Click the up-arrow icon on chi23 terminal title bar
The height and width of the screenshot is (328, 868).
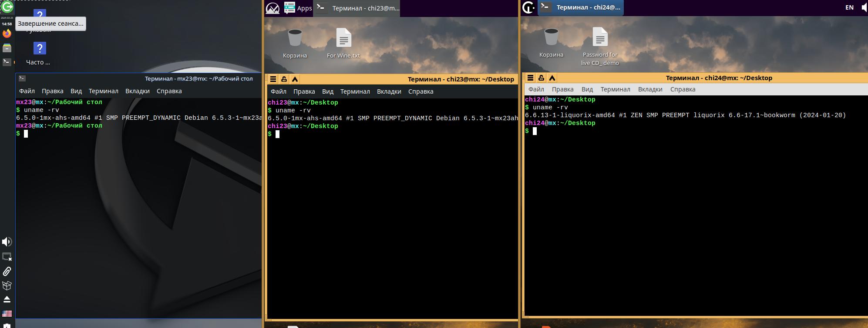tap(295, 79)
